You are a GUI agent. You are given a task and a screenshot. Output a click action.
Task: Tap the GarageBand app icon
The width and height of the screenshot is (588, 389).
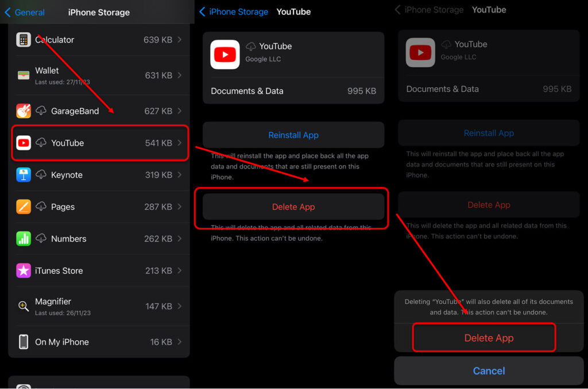(x=23, y=111)
